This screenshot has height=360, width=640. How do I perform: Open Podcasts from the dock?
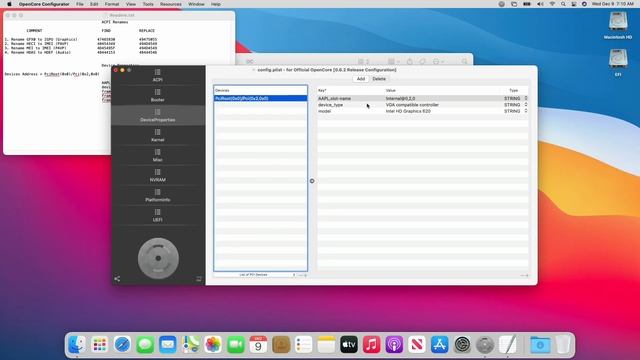[394, 345]
